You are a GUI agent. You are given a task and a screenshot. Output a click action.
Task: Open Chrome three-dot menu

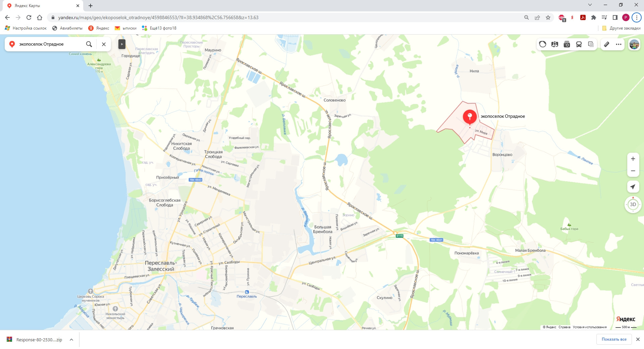point(637,17)
